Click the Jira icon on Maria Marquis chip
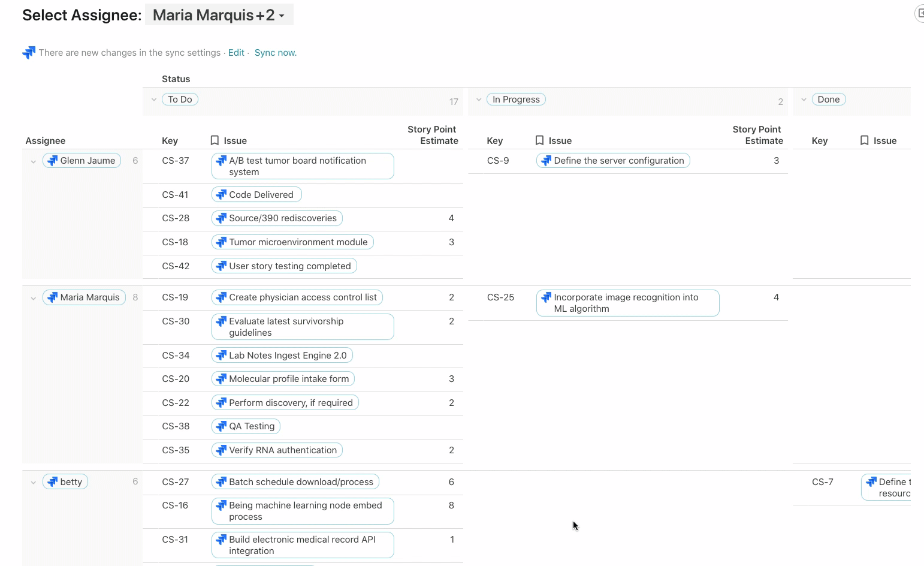Image resolution: width=924 pixels, height=566 pixels. pyautogui.click(x=53, y=297)
